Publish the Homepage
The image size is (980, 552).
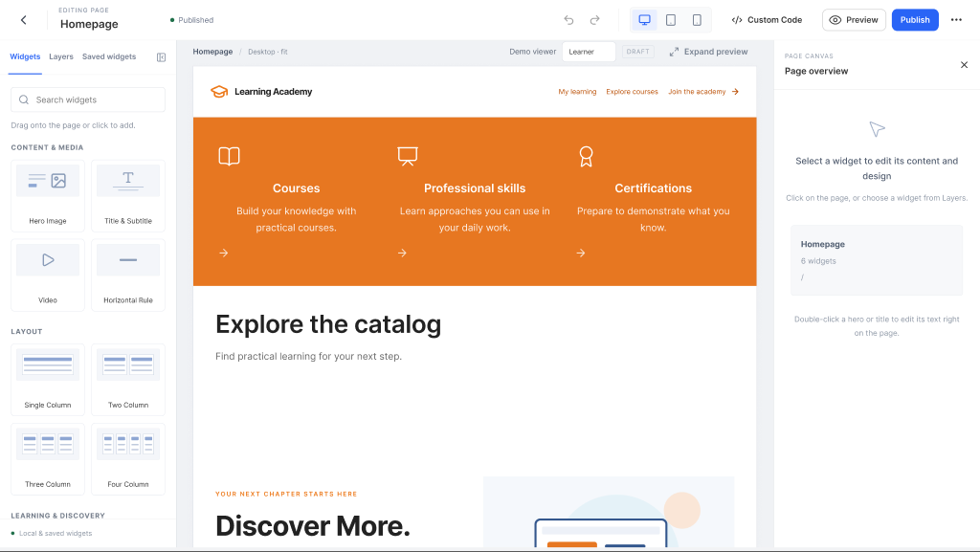tap(915, 20)
